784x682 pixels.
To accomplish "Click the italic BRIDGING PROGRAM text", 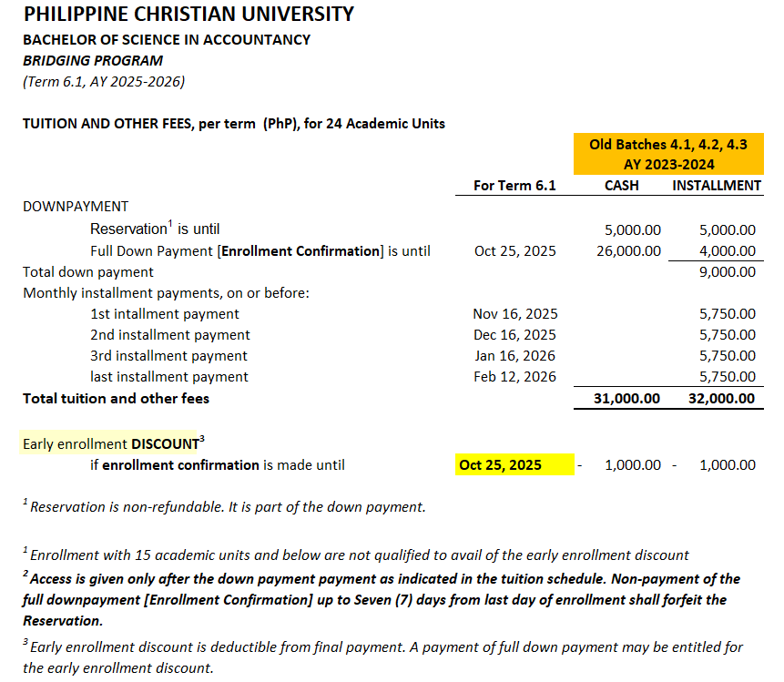I will tap(93, 61).
